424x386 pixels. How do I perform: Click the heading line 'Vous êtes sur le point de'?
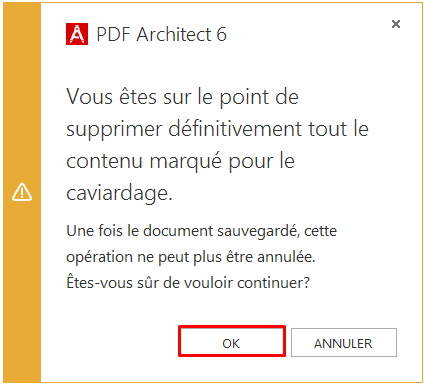pos(182,97)
